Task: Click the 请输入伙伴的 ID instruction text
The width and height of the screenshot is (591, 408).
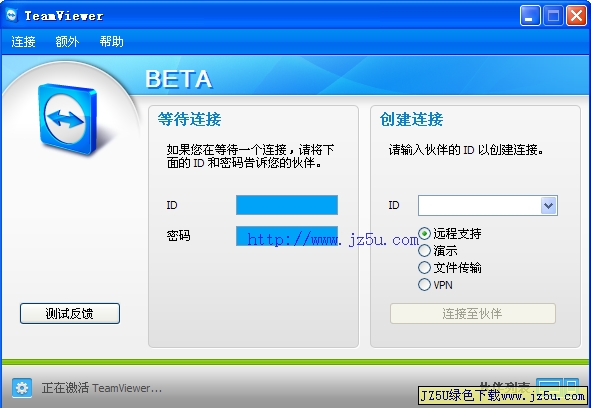Action: tap(466, 150)
